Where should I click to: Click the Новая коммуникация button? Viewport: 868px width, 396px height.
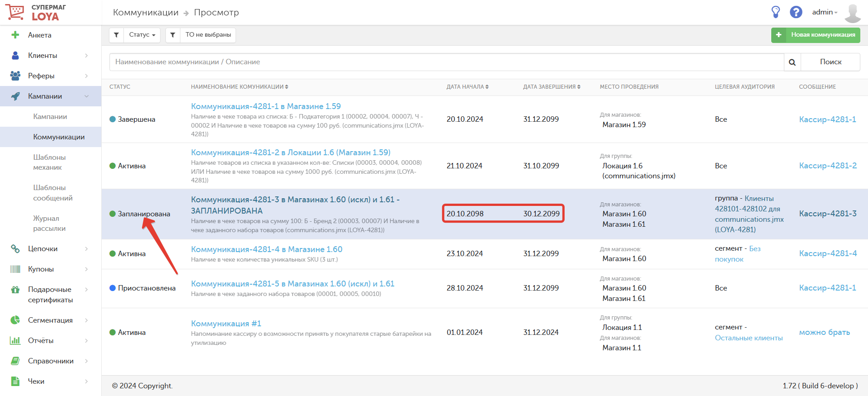[816, 35]
